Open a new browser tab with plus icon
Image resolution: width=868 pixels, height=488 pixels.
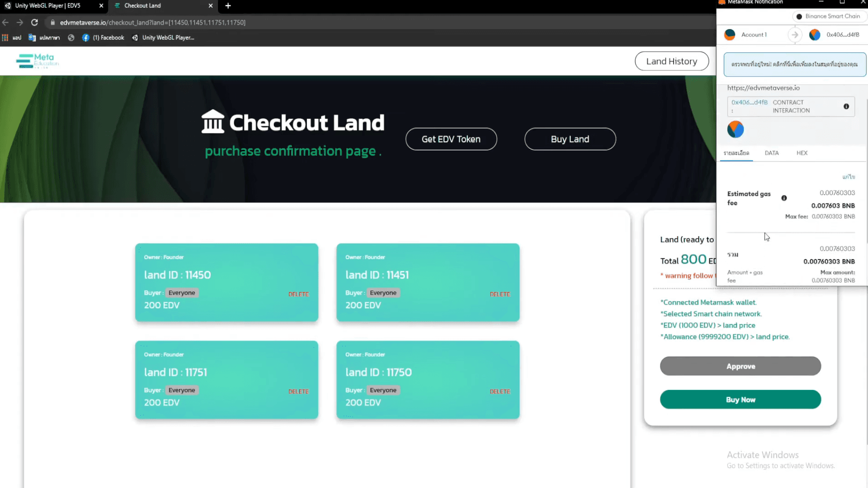coord(228,6)
